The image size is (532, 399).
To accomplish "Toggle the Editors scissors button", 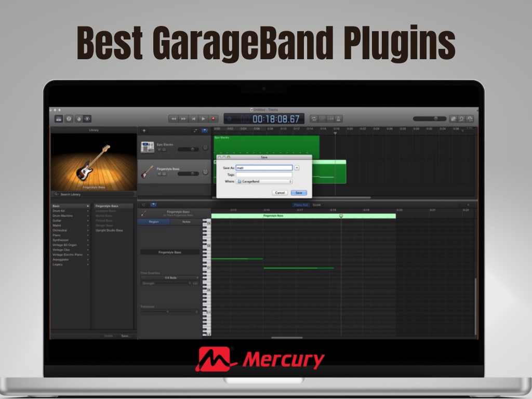I will (x=87, y=119).
